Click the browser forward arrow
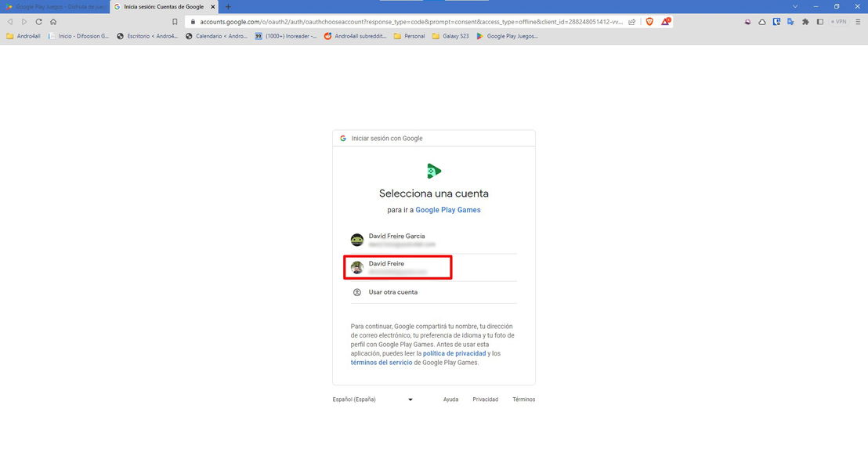The height and width of the screenshot is (470, 868). [x=24, y=22]
